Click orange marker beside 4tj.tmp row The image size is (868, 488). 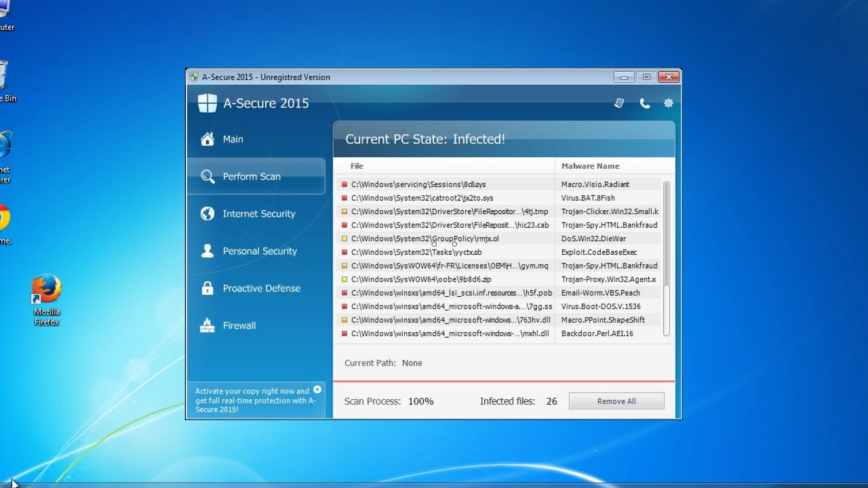pos(344,211)
